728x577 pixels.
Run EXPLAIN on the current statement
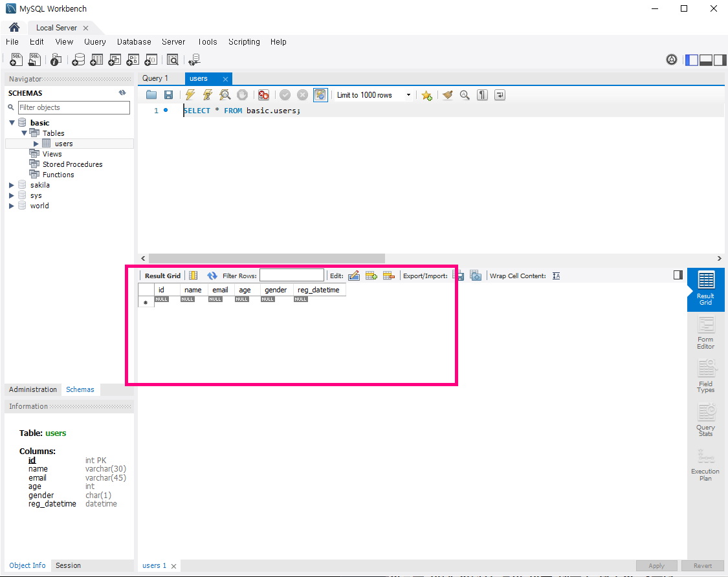pos(225,94)
